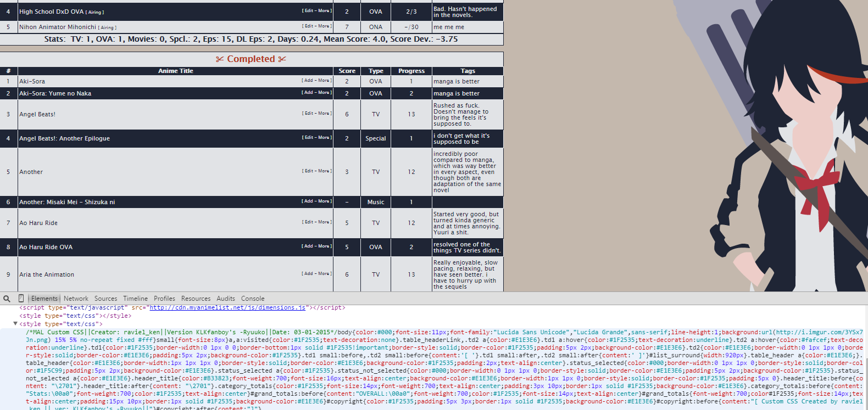Select the Resources tab
Screen dimensions: 868x410
[196, 299]
